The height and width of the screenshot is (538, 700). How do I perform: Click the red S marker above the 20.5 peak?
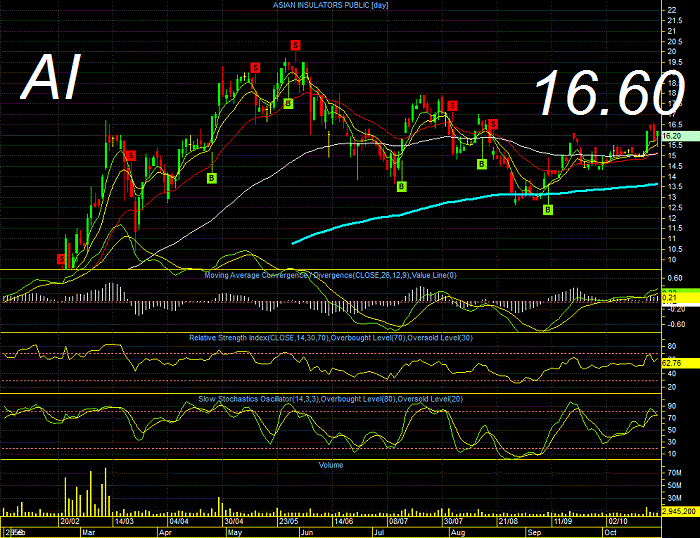pos(295,45)
